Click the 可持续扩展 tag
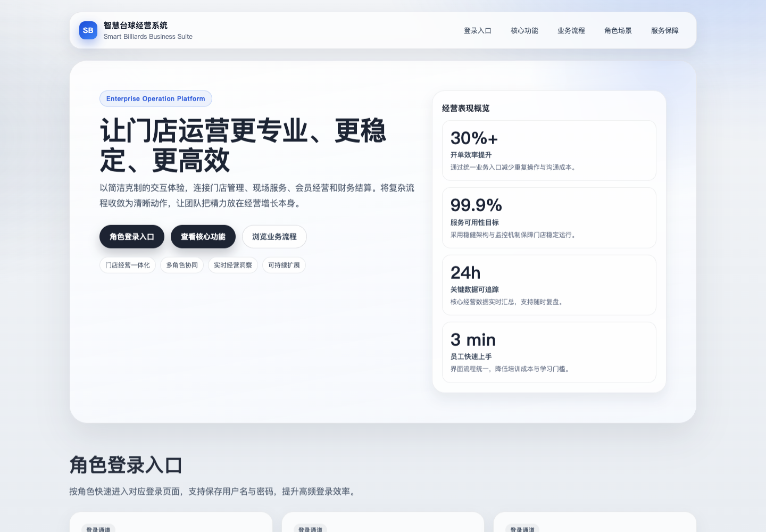Image resolution: width=766 pixels, height=532 pixels. click(284, 265)
